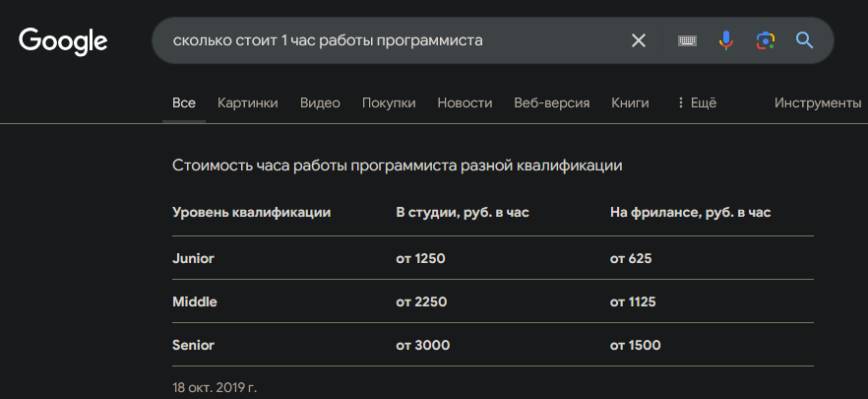
Task: Click the Junior row label
Action: (x=193, y=258)
